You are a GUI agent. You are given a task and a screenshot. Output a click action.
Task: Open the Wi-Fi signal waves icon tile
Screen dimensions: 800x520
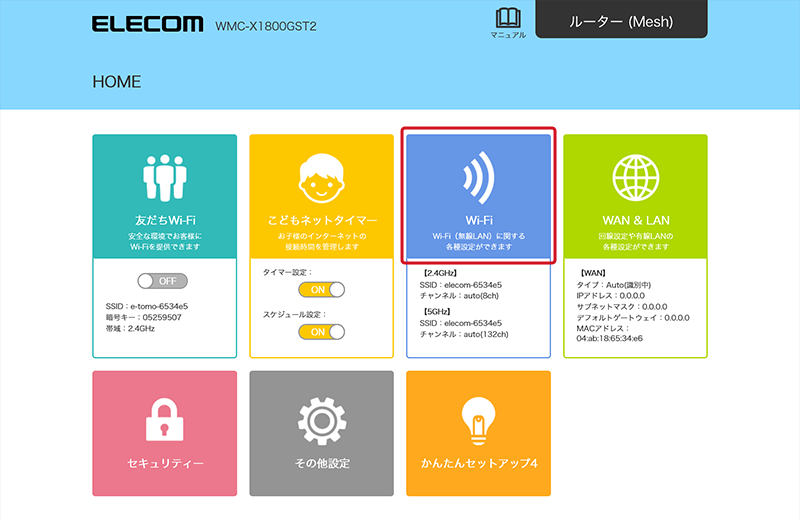click(x=479, y=178)
